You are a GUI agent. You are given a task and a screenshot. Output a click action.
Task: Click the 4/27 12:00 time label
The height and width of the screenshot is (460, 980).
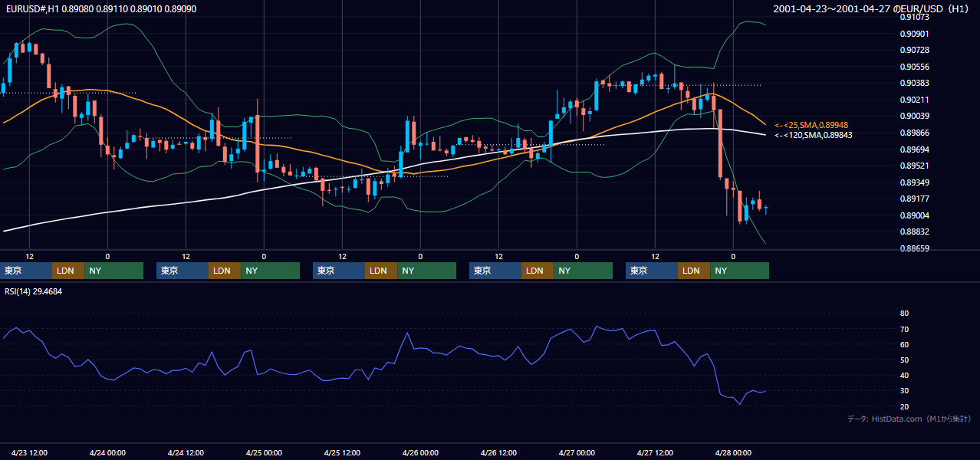pos(656,452)
